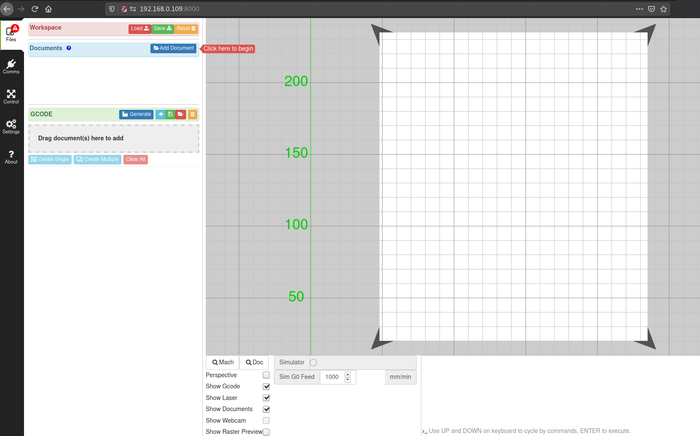The image size is (700, 436).
Task: Uncheck Show Gcode checkbox
Action: click(x=266, y=386)
